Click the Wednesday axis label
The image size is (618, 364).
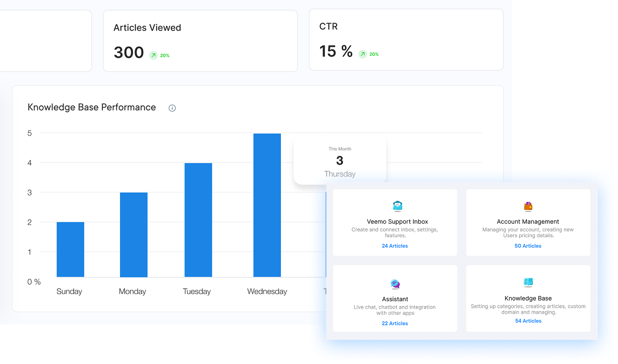point(267,292)
